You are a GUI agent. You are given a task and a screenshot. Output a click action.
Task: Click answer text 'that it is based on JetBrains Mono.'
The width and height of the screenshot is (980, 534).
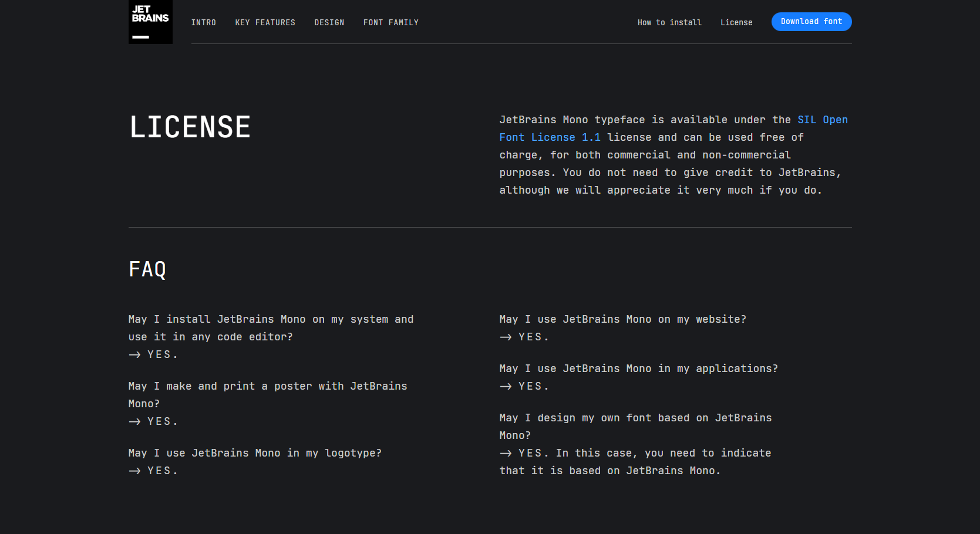pos(610,471)
